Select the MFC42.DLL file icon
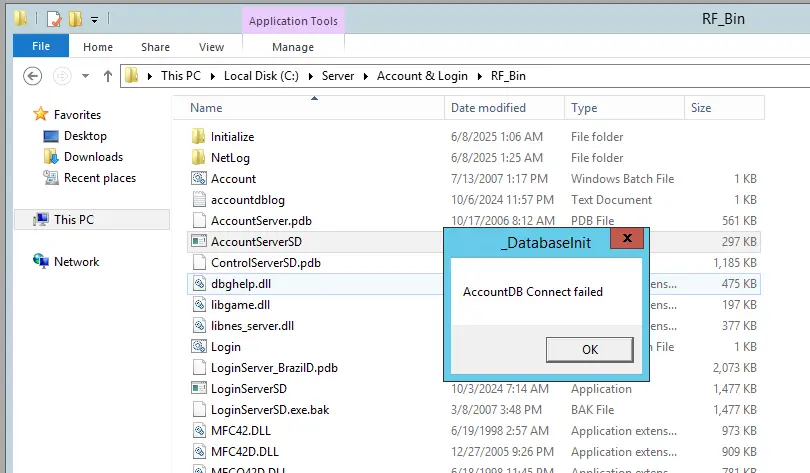The image size is (810, 473). [x=199, y=431]
